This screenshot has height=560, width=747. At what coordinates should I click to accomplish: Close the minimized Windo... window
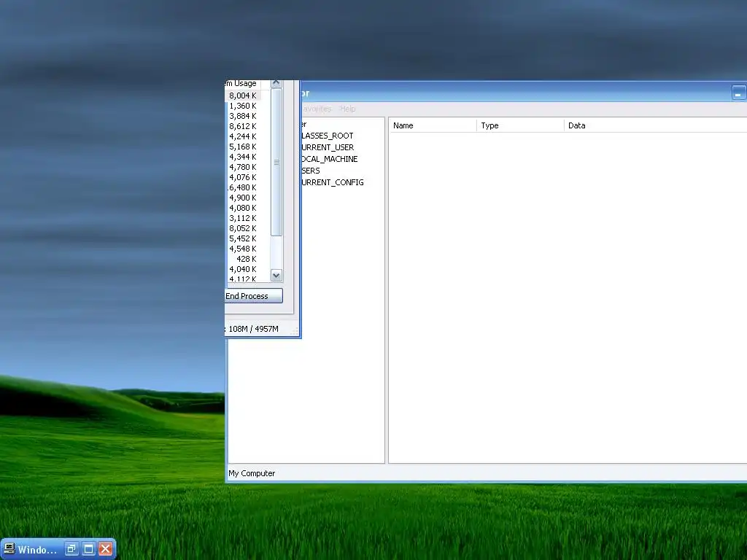pyautogui.click(x=106, y=549)
